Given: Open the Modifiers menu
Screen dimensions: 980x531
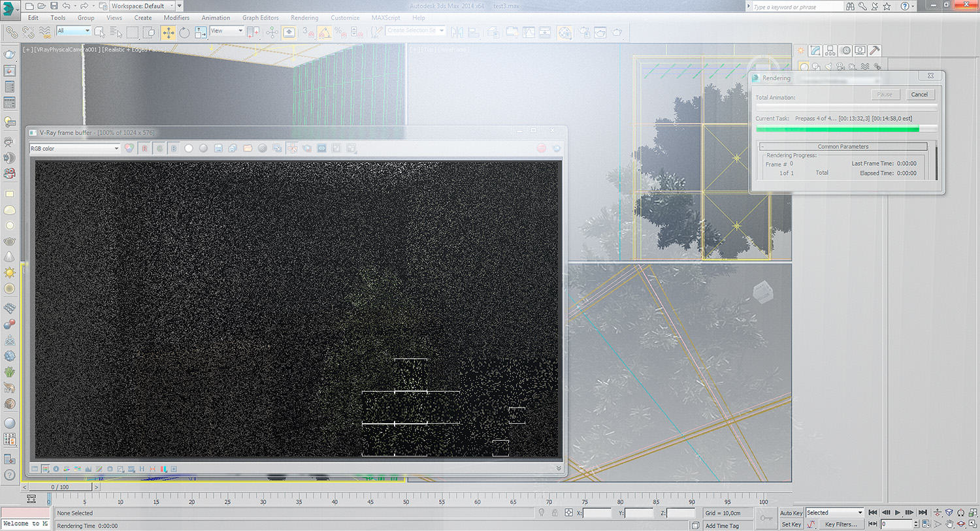Looking at the screenshot, I should click(176, 18).
